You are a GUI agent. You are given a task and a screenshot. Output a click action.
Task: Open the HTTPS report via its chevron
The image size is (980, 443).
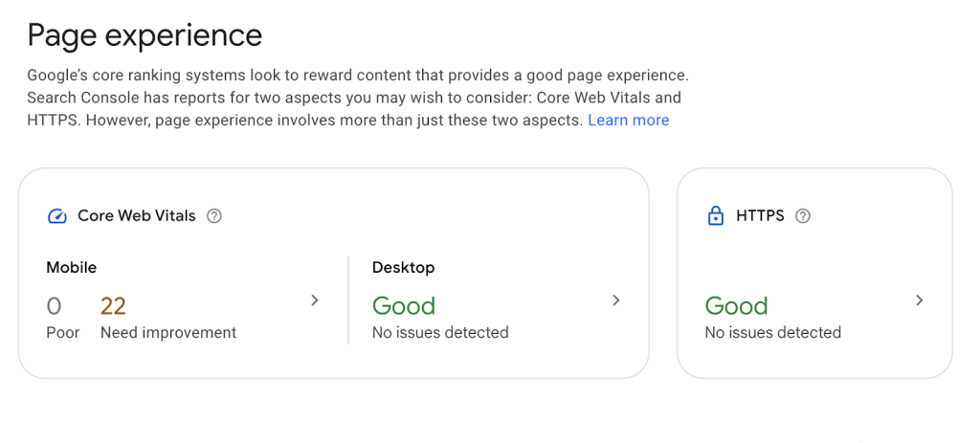920,300
